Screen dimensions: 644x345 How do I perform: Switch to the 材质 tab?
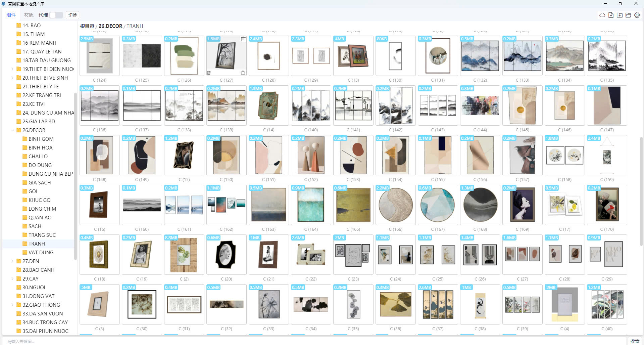(x=29, y=15)
